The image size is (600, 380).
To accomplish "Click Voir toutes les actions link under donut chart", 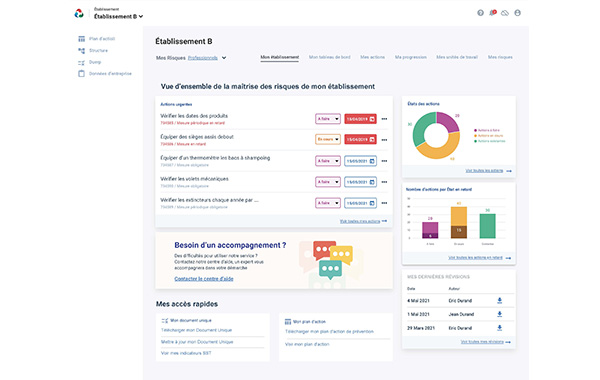I will pos(484,171).
